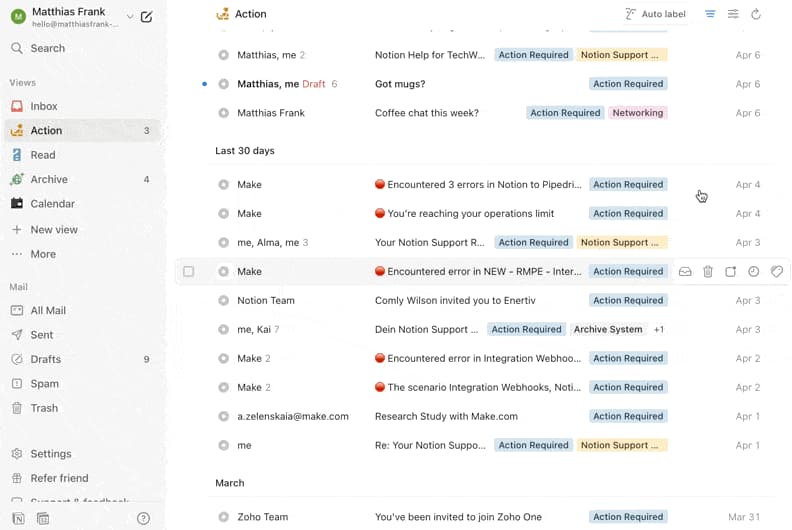The height and width of the screenshot is (530, 792).
Task: Click the compose new email icon
Action: [x=146, y=17]
